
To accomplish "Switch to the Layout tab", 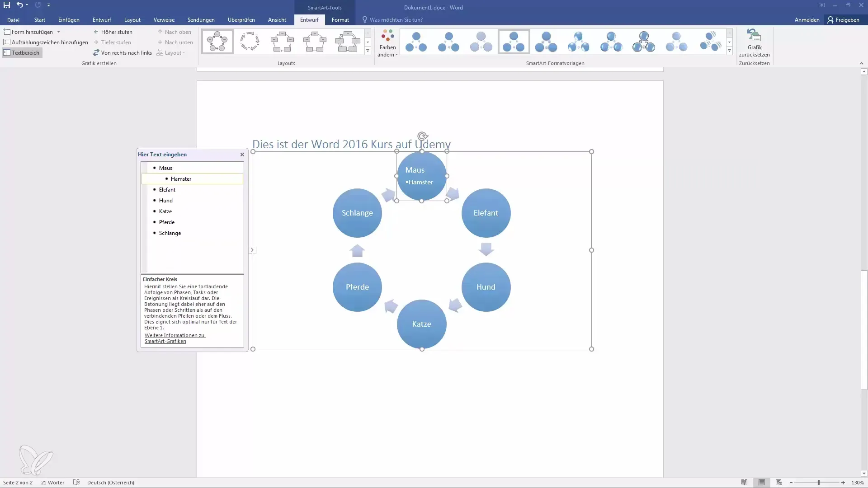I will click(x=132, y=20).
